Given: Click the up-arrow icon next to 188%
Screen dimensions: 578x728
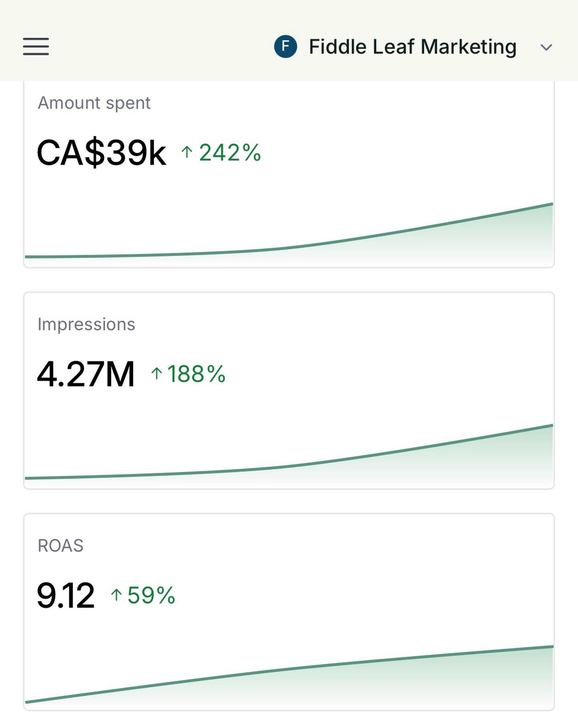Looking at the screenshot, I should tap(157, 374).
